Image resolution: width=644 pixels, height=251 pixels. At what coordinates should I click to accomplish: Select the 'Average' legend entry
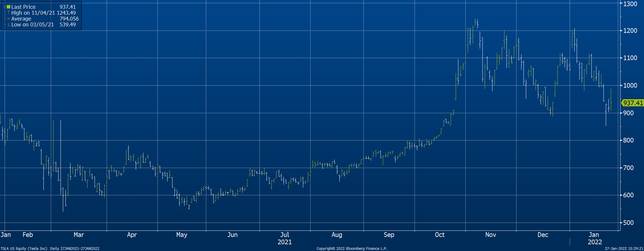click(x=21, y=19)
